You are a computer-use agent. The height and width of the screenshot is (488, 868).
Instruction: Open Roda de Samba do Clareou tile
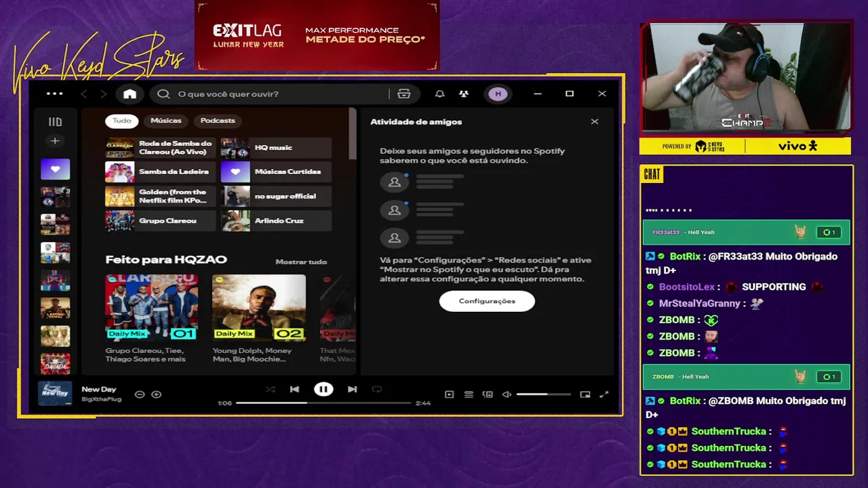[160, 147]
